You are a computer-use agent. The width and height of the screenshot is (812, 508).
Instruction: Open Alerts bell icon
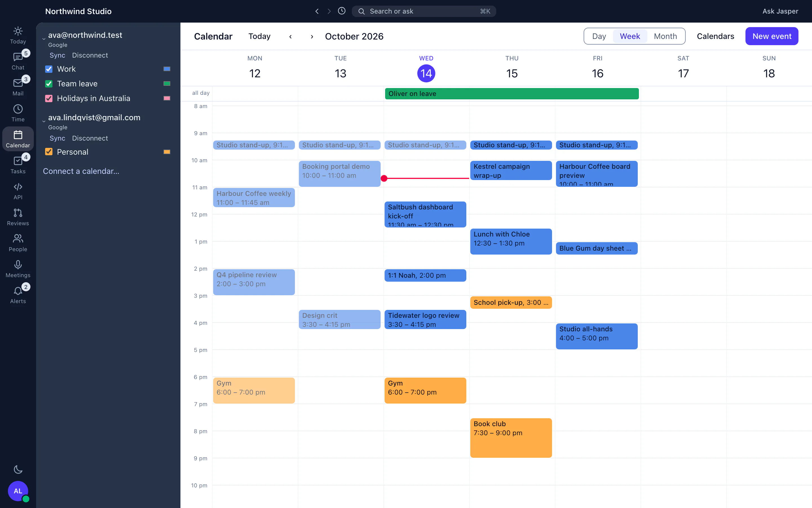(18, 295)
